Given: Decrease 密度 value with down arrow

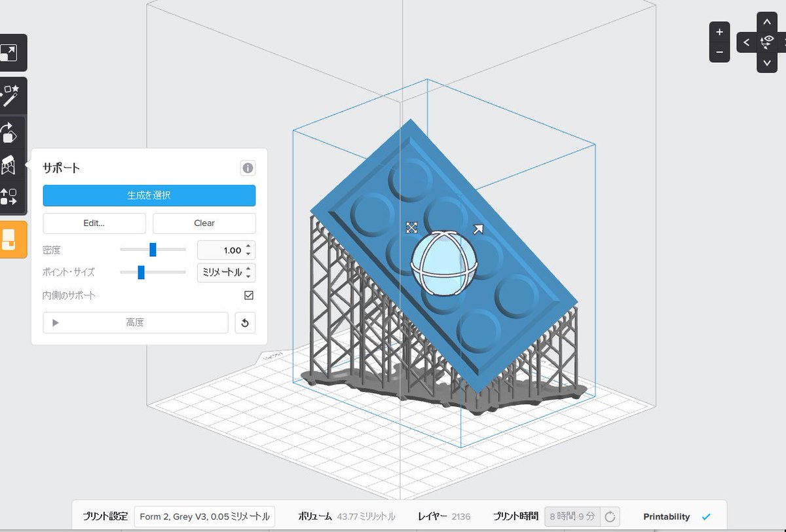Looking at the screenshot, I should click(248, 254).
